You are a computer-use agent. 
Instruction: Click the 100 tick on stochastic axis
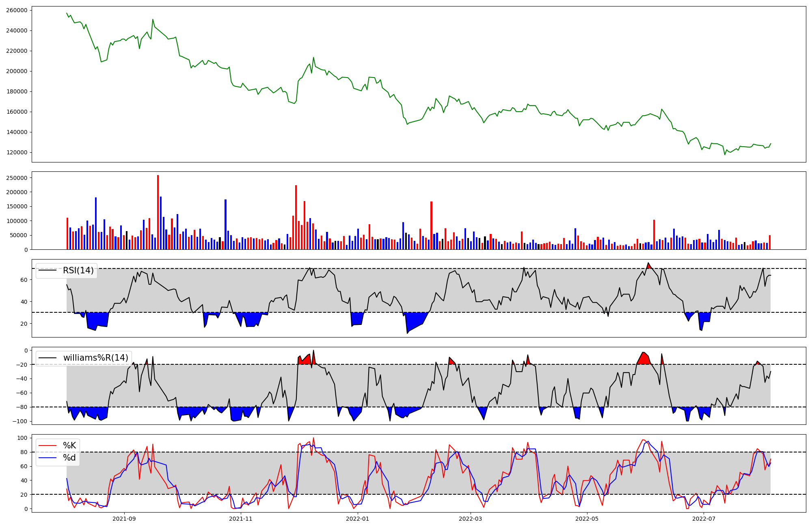tap(23, 438)
